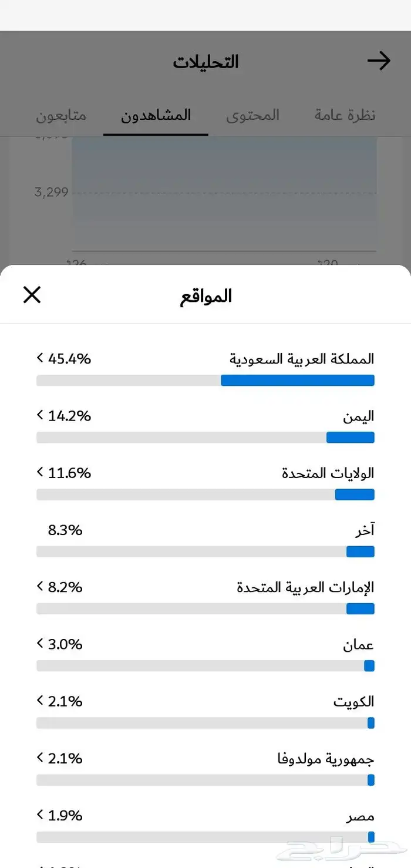
Task: Tap the back arrow in التحليلات header
Action: click(x=379, y=61)
